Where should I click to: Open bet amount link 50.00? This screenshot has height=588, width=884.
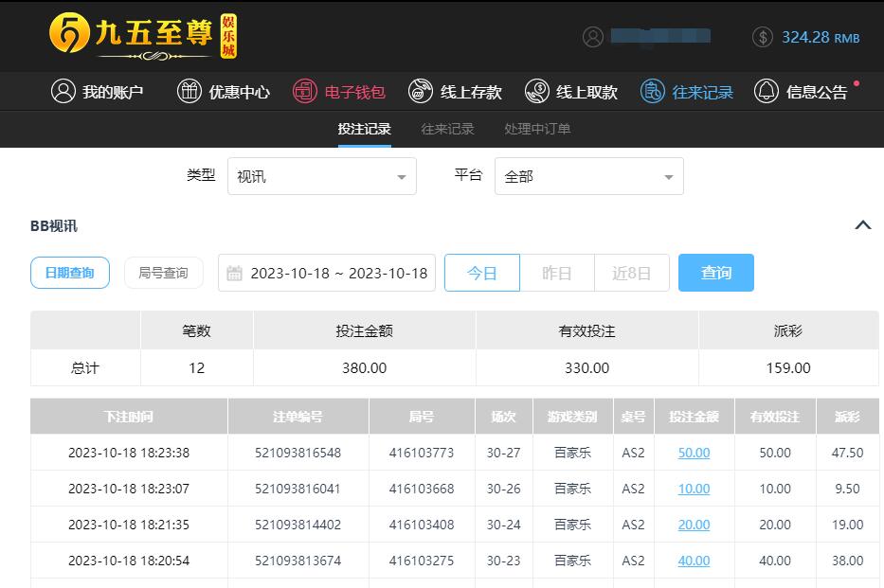click(694, 453)
